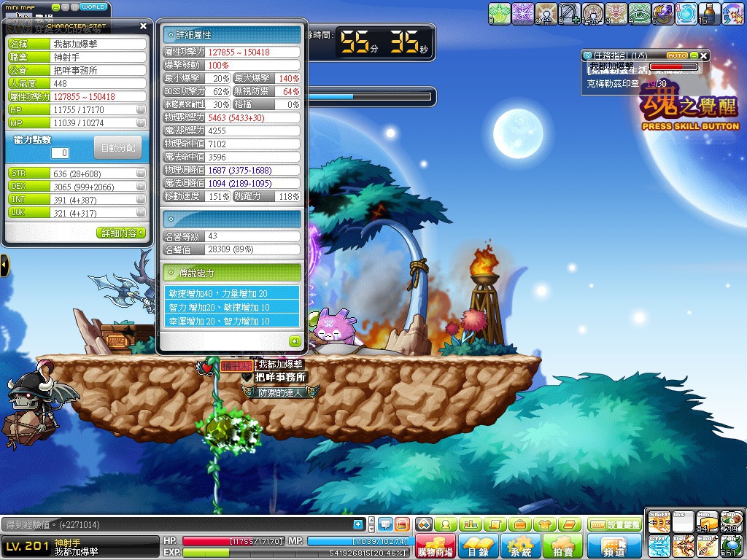The image size is (747, 560).
Task: Use the Pdn quickslot potion
Action: (x=730, y=545)
